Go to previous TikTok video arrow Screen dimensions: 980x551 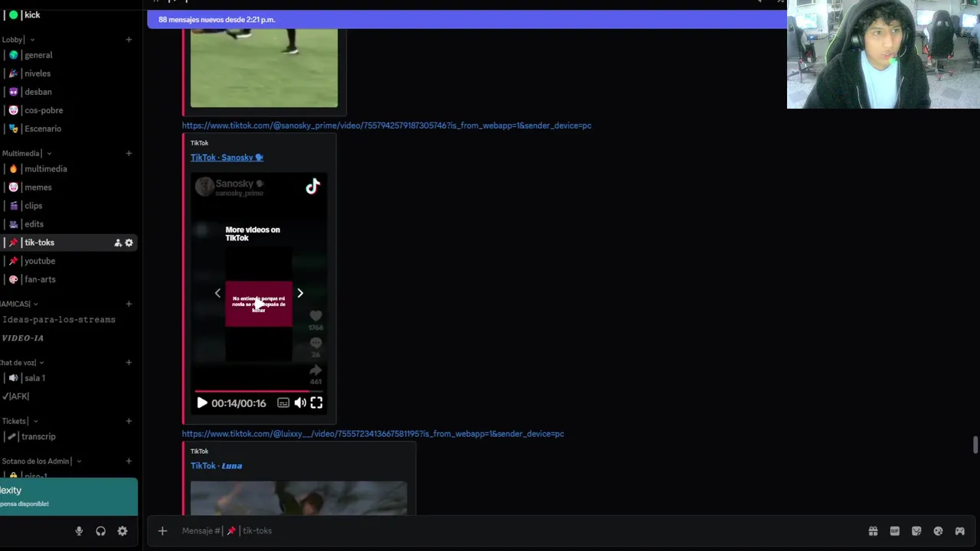(x=217, y=293)
